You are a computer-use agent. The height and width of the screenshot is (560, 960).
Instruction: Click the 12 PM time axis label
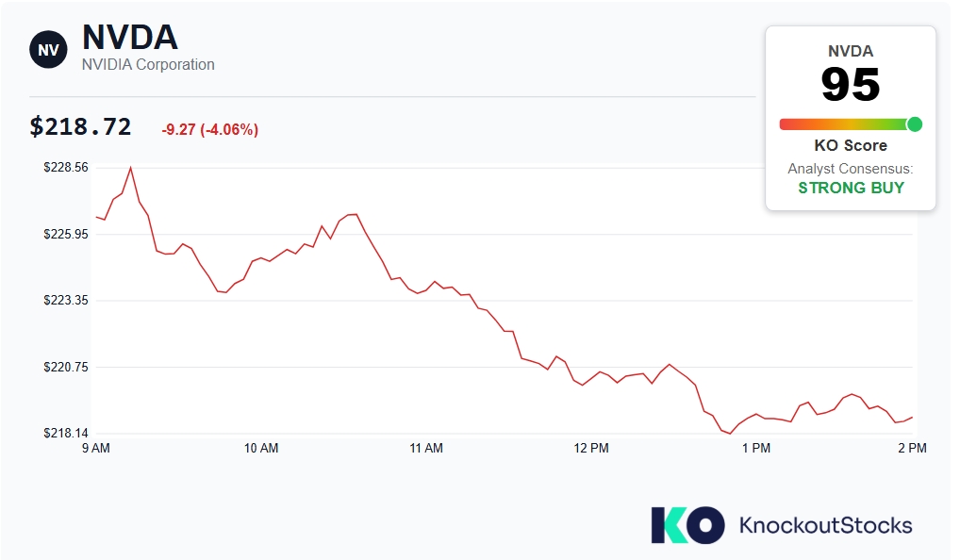(591, 448)
